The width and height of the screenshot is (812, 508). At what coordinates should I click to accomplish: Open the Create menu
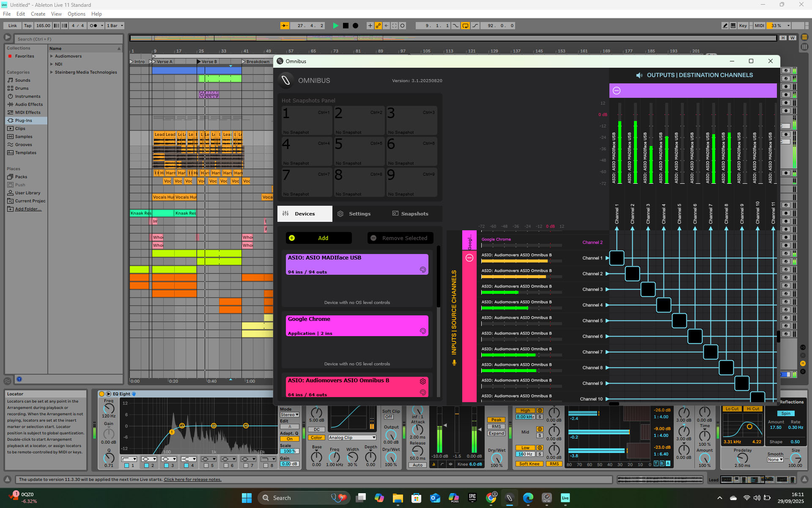pos(38,14)
